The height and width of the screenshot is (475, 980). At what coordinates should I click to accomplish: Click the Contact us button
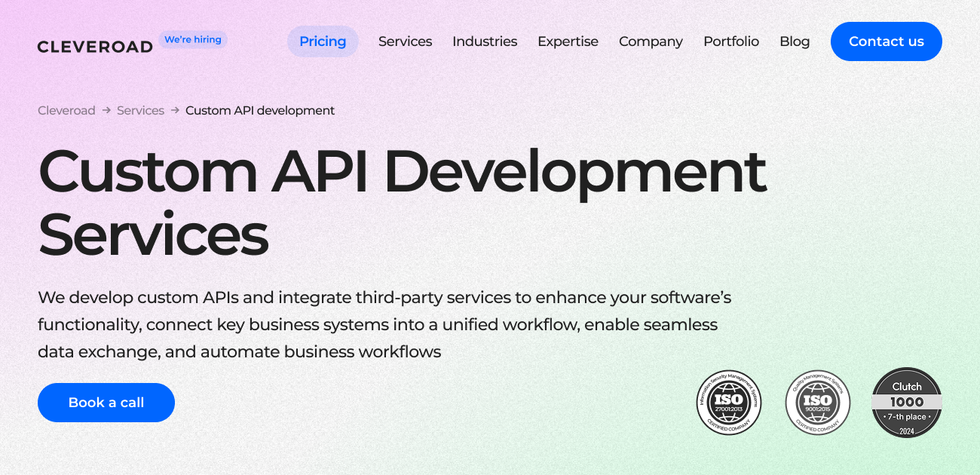tap(886, 41)
